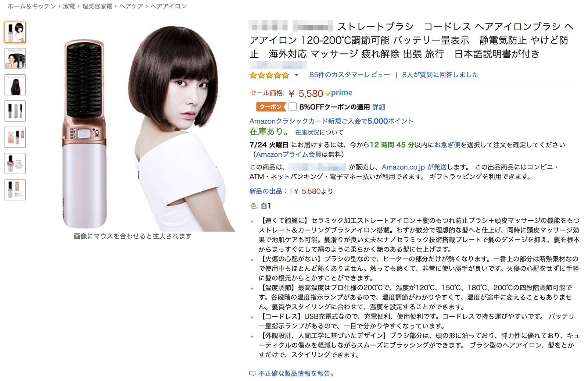Open coupon 詳細 link
The width and height of the screenshot is (588, 381).
point(379,107)
